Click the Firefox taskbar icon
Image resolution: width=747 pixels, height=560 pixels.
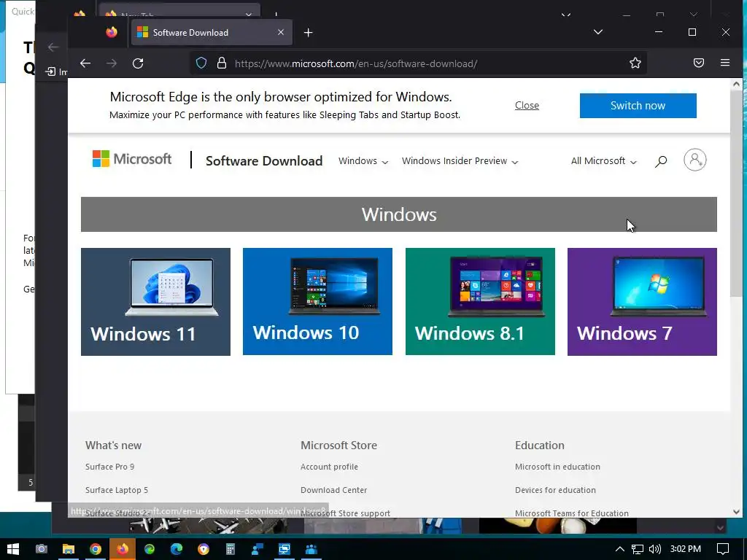click(x=123, y=549)
